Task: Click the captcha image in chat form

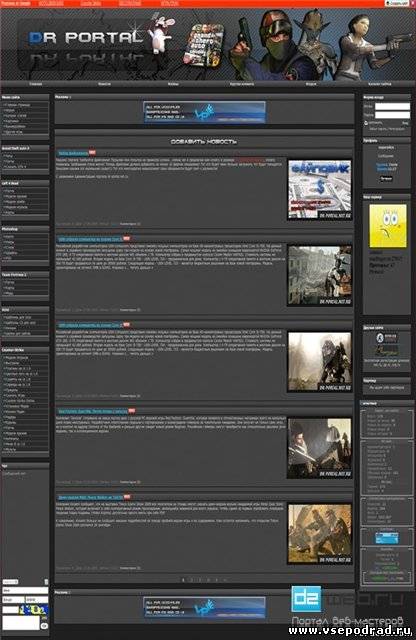Action: (37, 611)
